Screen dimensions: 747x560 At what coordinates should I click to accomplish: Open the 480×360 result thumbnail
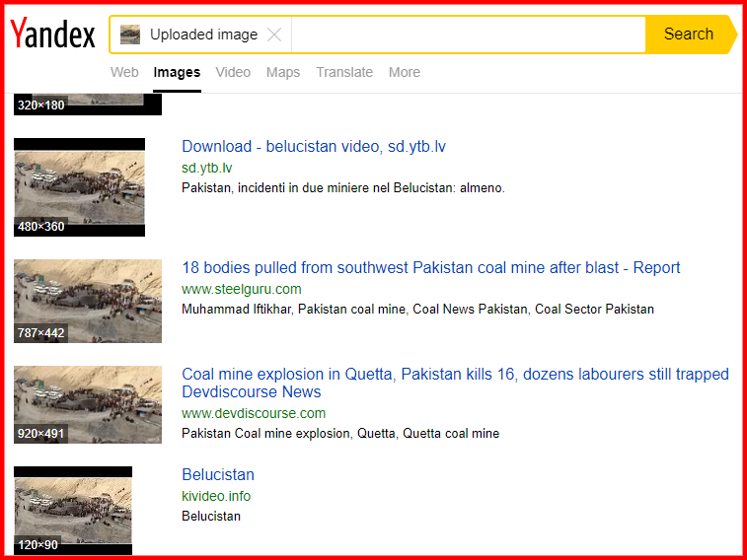[x=80, y=187]
